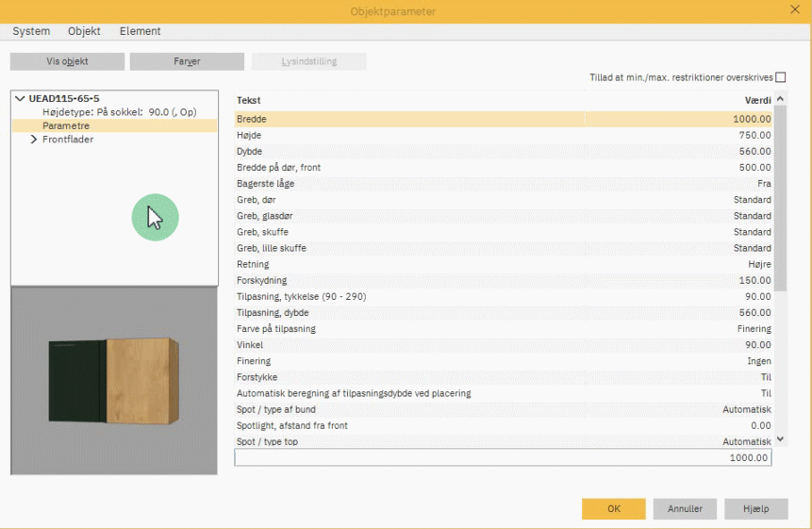Open Hjælp for this dialog
The height and width of the screenshot is (529, 812).
point(755,508)
